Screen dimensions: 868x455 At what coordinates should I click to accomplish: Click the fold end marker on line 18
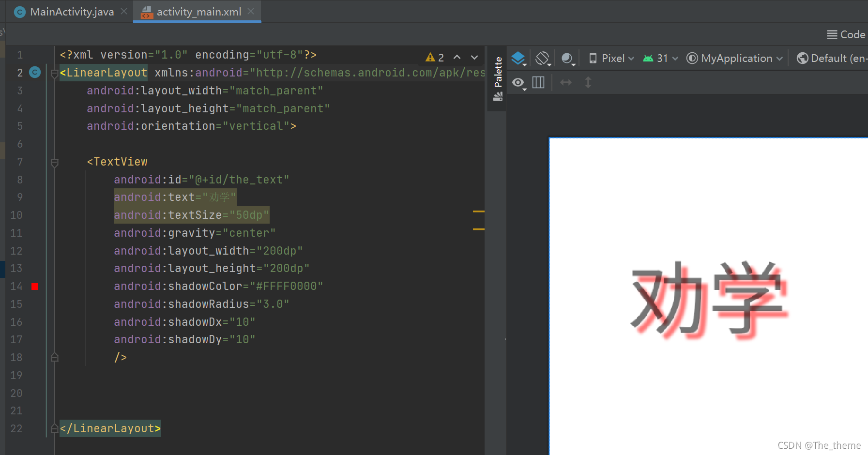pos(55,357)
